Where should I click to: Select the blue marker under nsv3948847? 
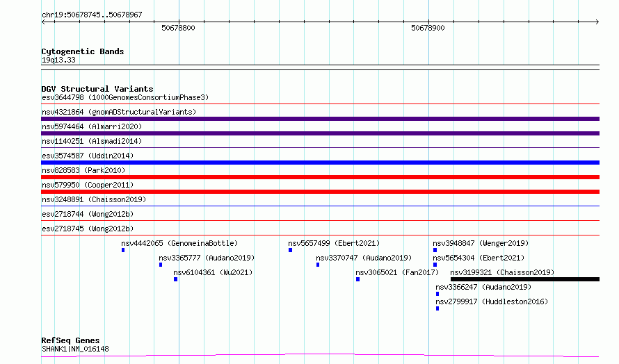(x=435, y=250)
